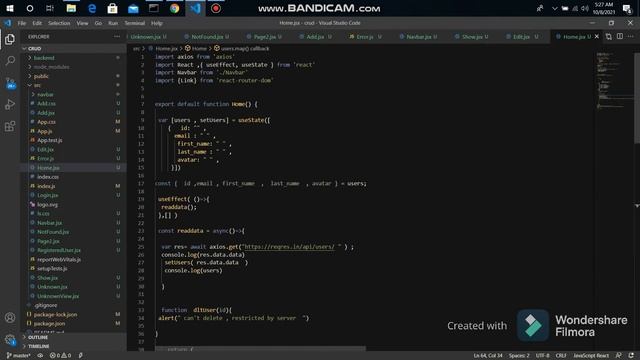Expand the OUTLINE section

73,337
